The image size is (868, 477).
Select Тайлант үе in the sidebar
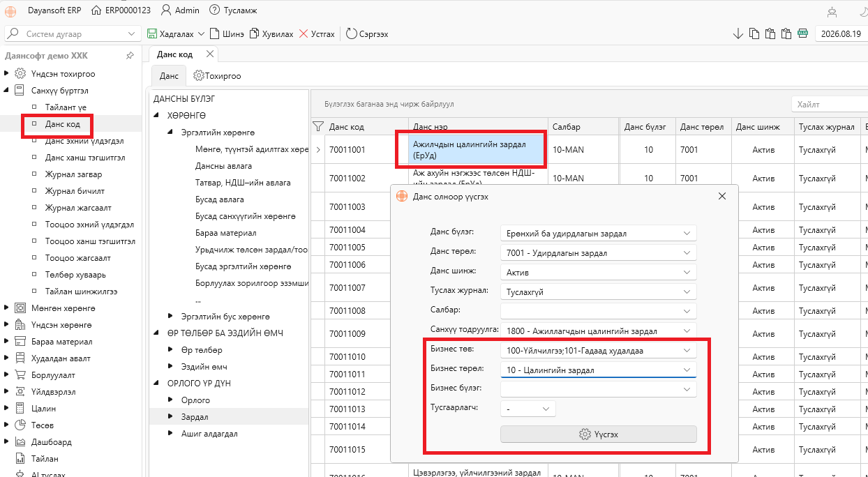(x=66, y=107)
